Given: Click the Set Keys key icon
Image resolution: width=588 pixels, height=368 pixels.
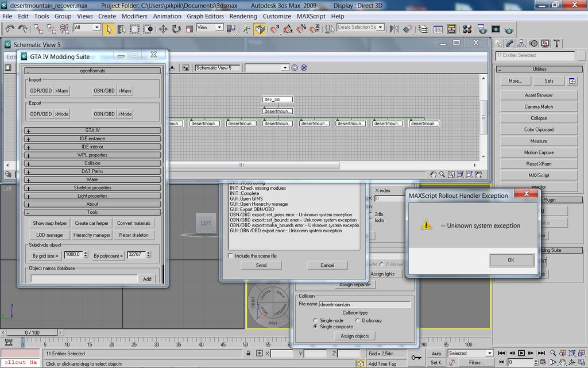Looking at the screenshot, I should pos(416,358).
